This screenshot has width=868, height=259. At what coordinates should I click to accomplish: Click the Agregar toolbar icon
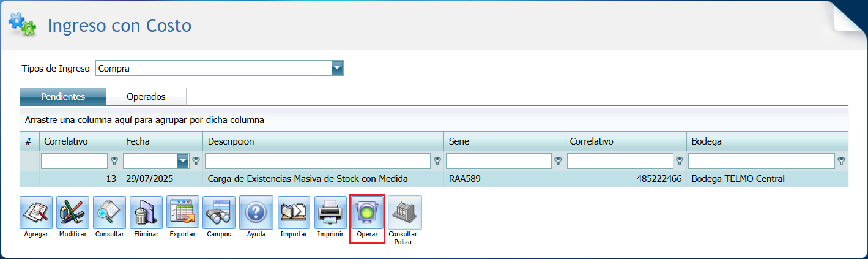click(x=36, y=212)
